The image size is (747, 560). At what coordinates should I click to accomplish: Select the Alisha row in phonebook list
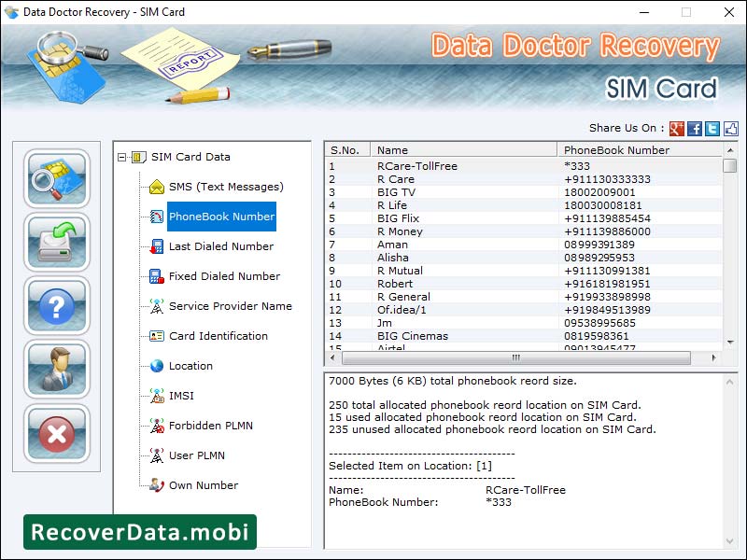tap(392, 258)
